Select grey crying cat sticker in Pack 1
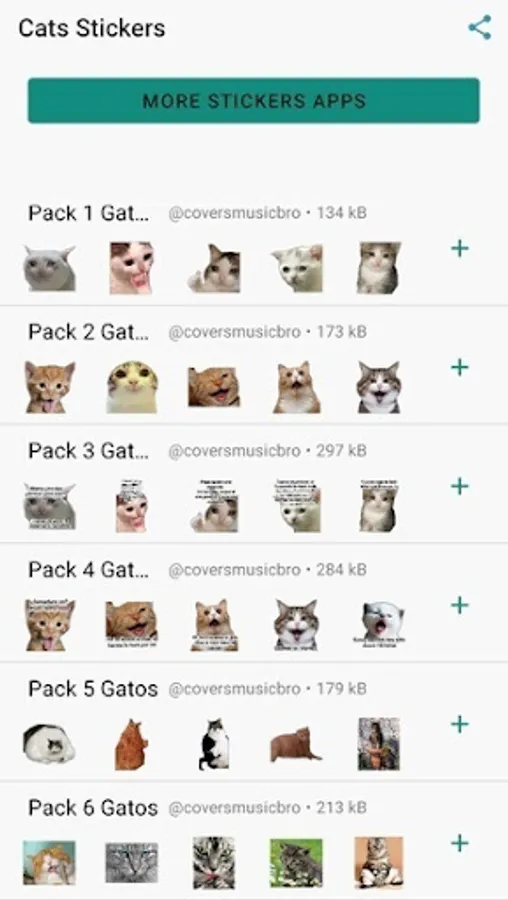 (49, 268)
